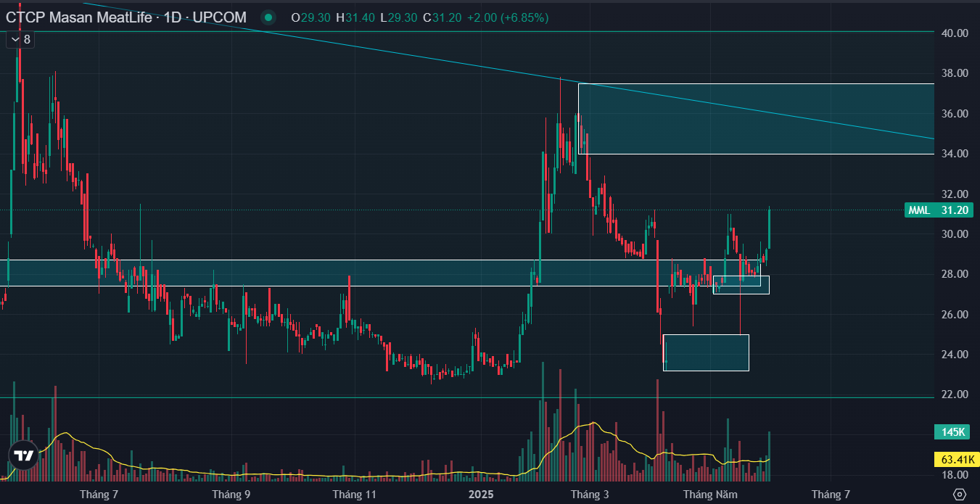
Task: Click the 18.00 price axis label
Action: [955, 475]
